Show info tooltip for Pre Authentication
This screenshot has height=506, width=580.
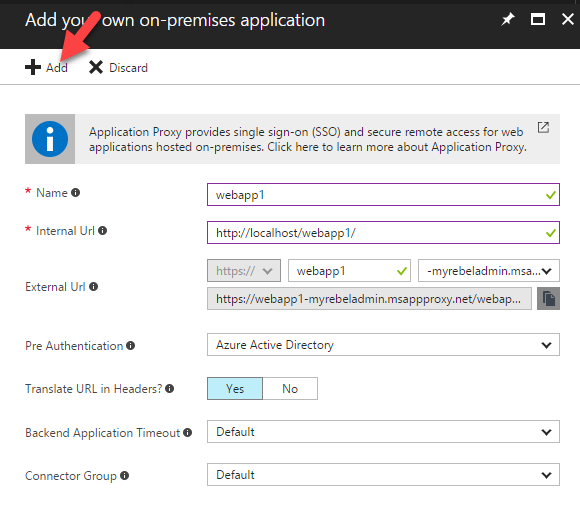tap(131, 345)
